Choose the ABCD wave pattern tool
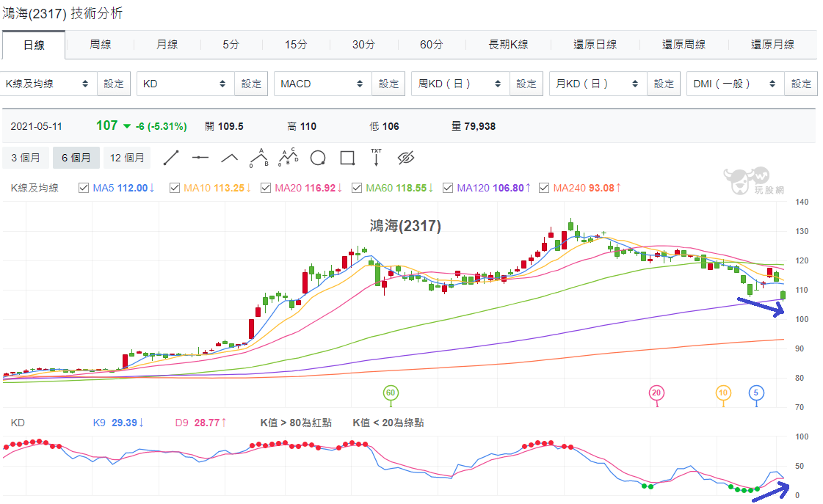 [x=288, y=157]
